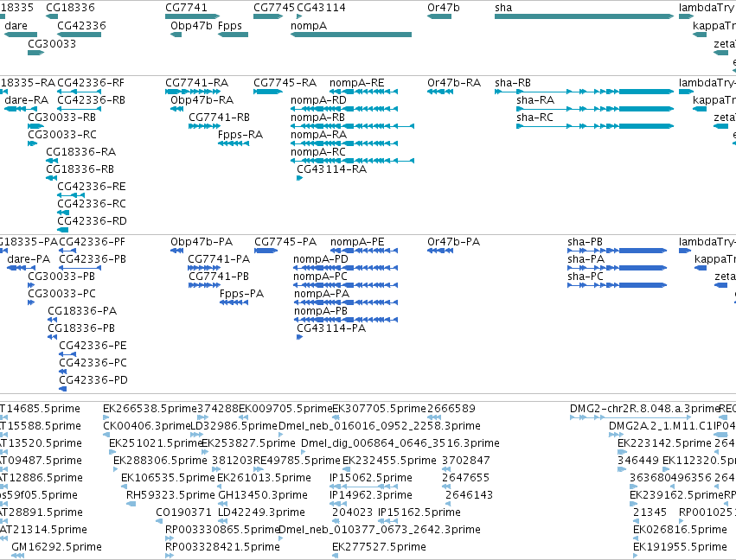Image resolution: width=736 pixels, height=560 pixels.
Task: Select transcript nompA-RA
Action: [344, 143]
